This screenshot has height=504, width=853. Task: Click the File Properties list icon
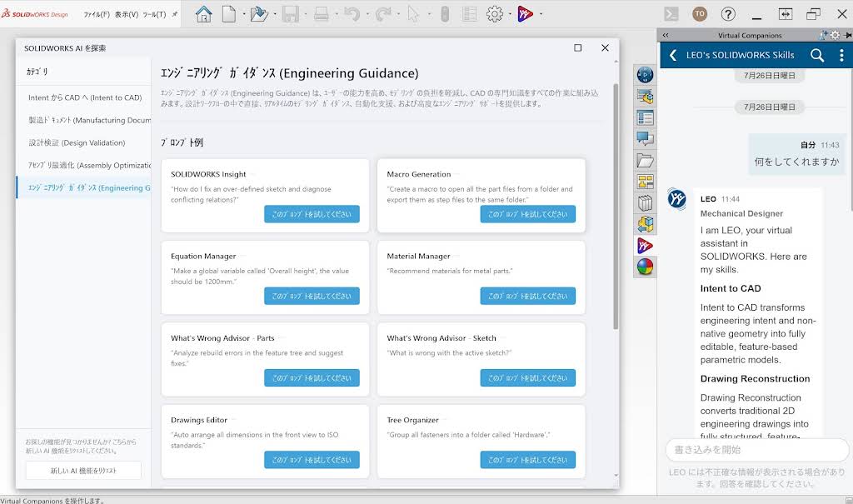pyautogui.click(x=469, y=14)
